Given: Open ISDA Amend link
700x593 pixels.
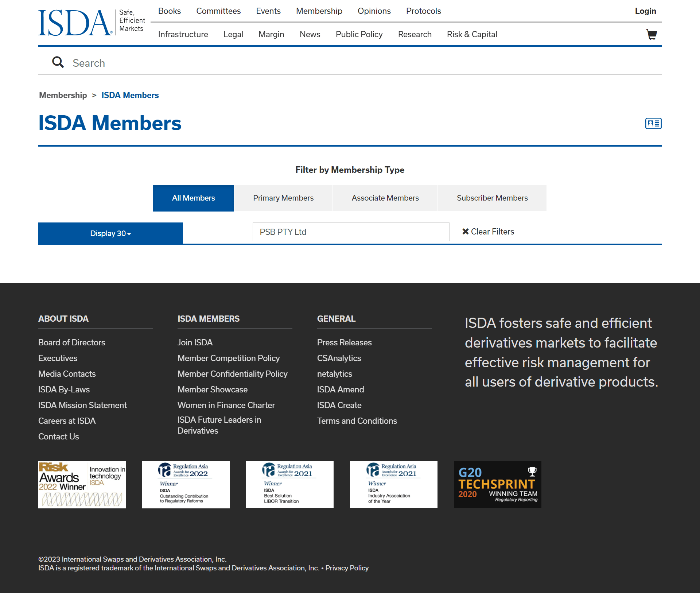Looking at the screenshot, I should point(341,389).
